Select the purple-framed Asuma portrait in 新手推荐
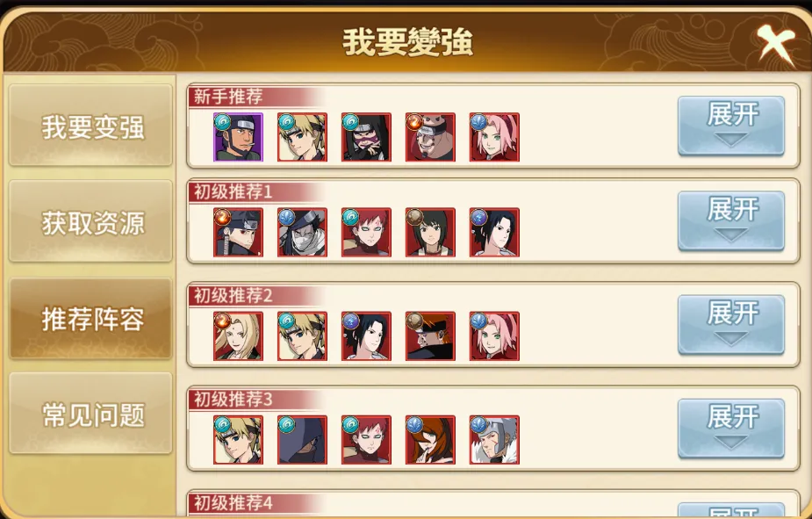This screenshot has width=812, height=519. coord(238,137)
